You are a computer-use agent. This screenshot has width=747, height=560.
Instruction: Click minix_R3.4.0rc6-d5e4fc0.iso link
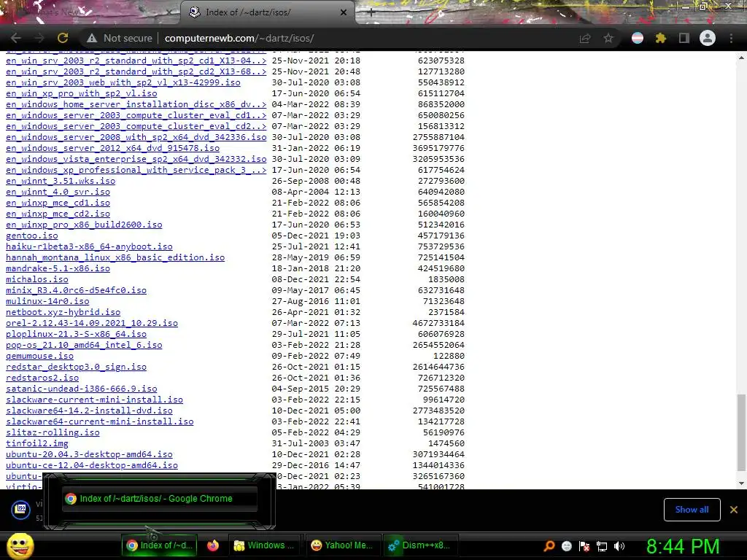76,290
